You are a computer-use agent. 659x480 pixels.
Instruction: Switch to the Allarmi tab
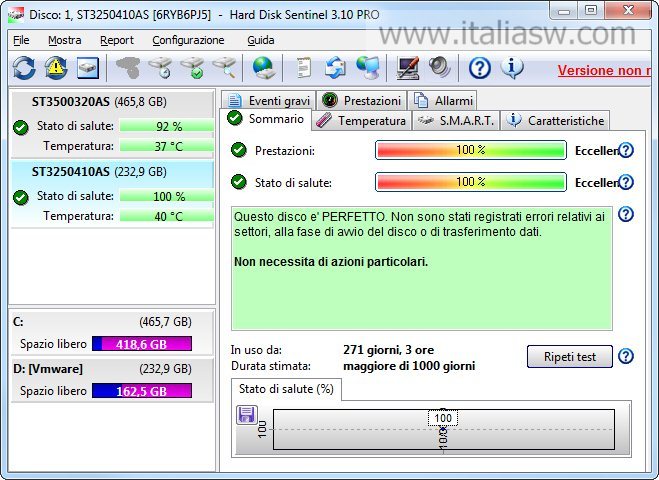point(442,100)
